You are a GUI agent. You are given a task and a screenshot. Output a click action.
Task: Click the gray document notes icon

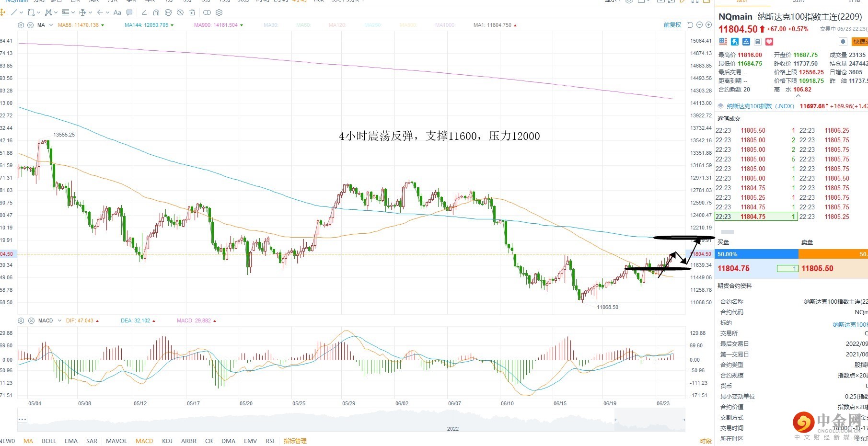758,42
